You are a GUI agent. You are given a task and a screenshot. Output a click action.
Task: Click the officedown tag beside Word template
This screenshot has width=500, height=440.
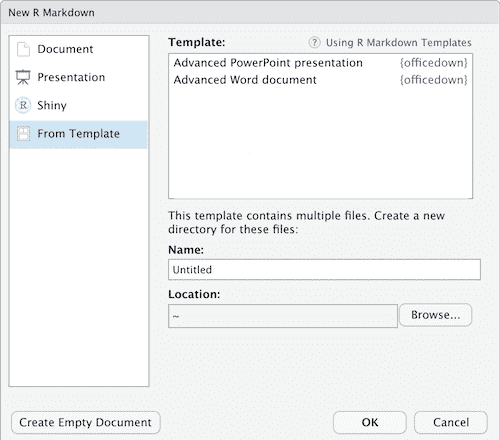[x=434, y=80]
